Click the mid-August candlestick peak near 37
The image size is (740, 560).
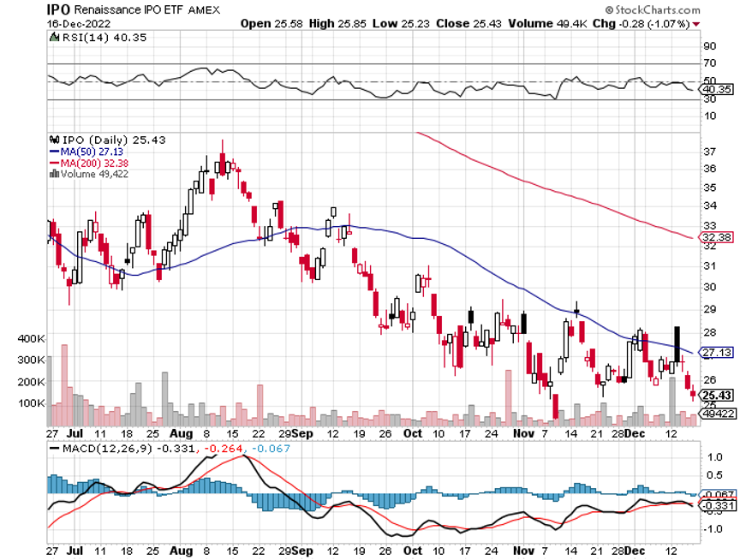223,163
